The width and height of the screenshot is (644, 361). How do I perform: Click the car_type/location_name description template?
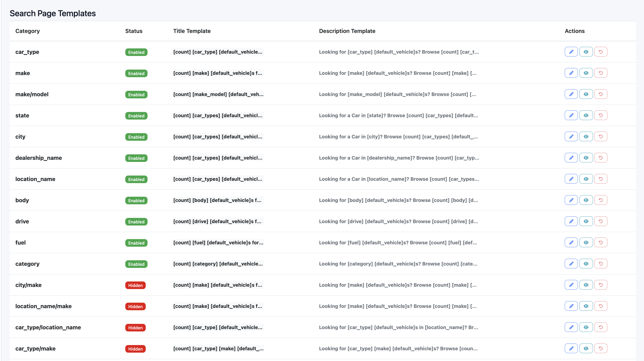pos(398,327)
